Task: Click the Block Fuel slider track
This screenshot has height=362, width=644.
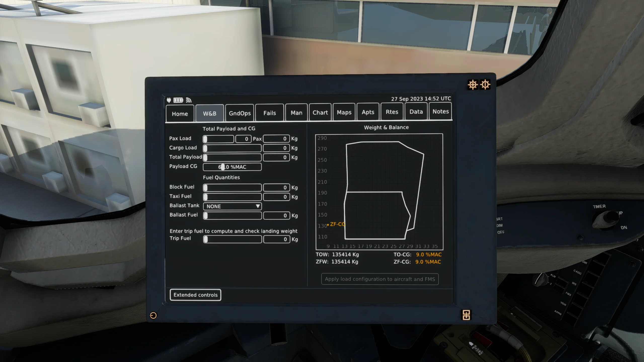Action: (232, 188)
